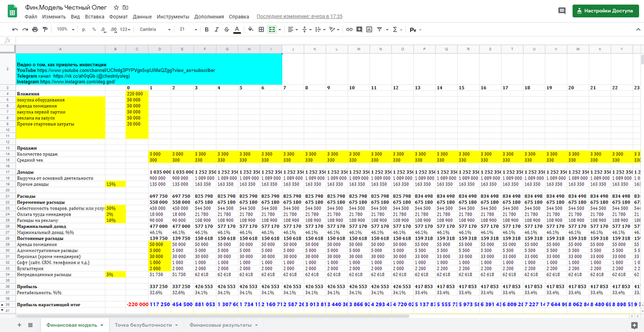Open the Изменить menu
The height and width of the screenshot is (332, 644).
click(x=54, y=17)
